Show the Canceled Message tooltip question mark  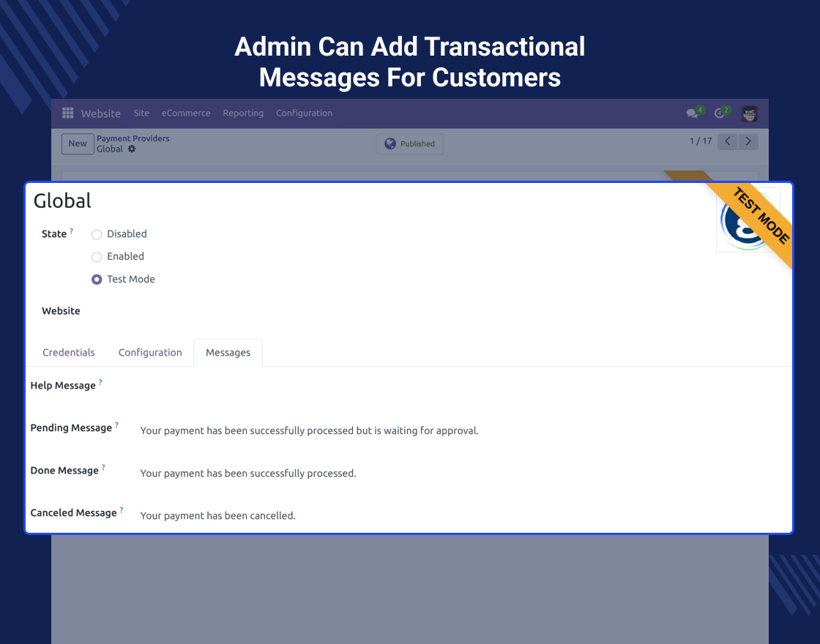[122, 509]
